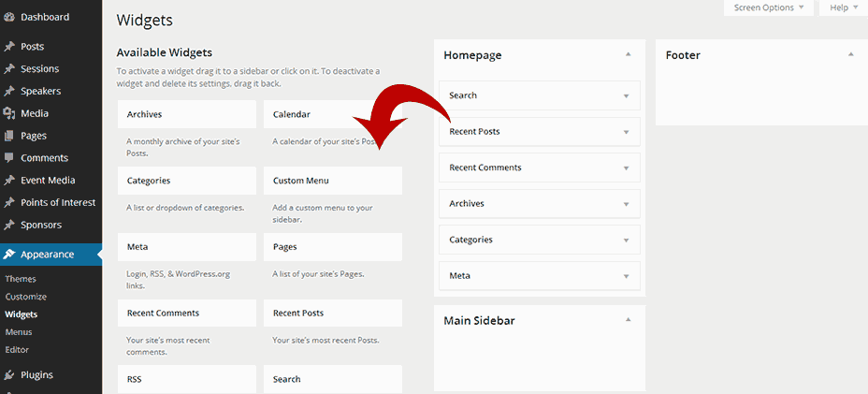
Task: Click the Widgets page heading
Action: click(144, 21)
